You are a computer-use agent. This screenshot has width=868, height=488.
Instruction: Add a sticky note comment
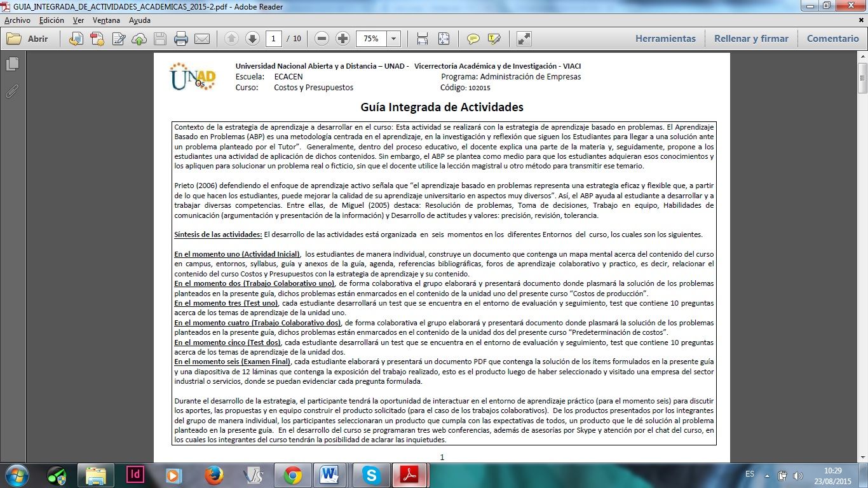[x=473, y=39]
